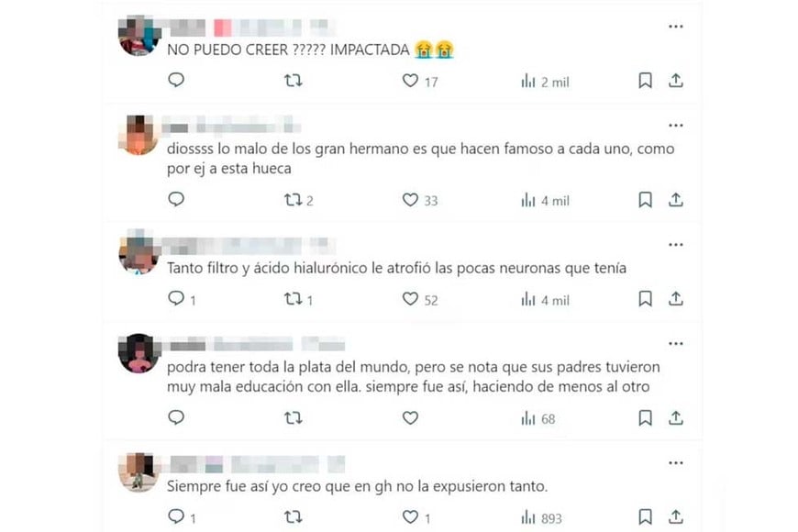Like the 'Siempre fue así' tweet
The width and height of the screenshot is (798, 532).
coord(410,516)
